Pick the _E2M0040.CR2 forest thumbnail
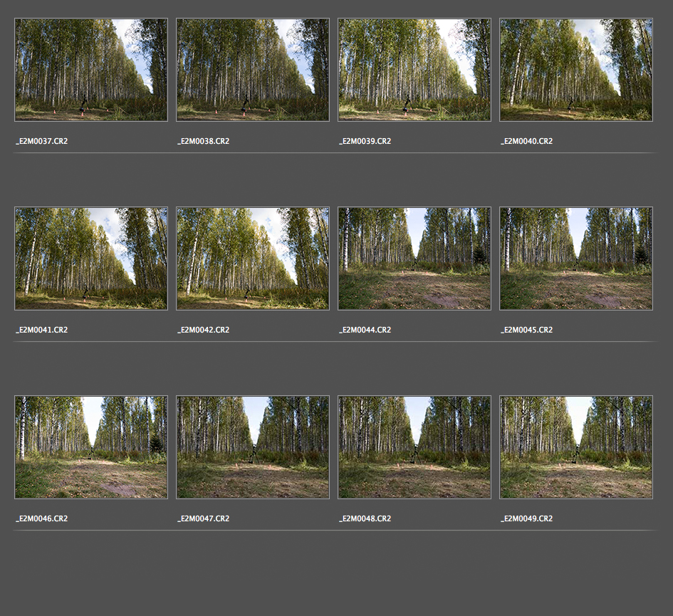 tap(576, 70)
